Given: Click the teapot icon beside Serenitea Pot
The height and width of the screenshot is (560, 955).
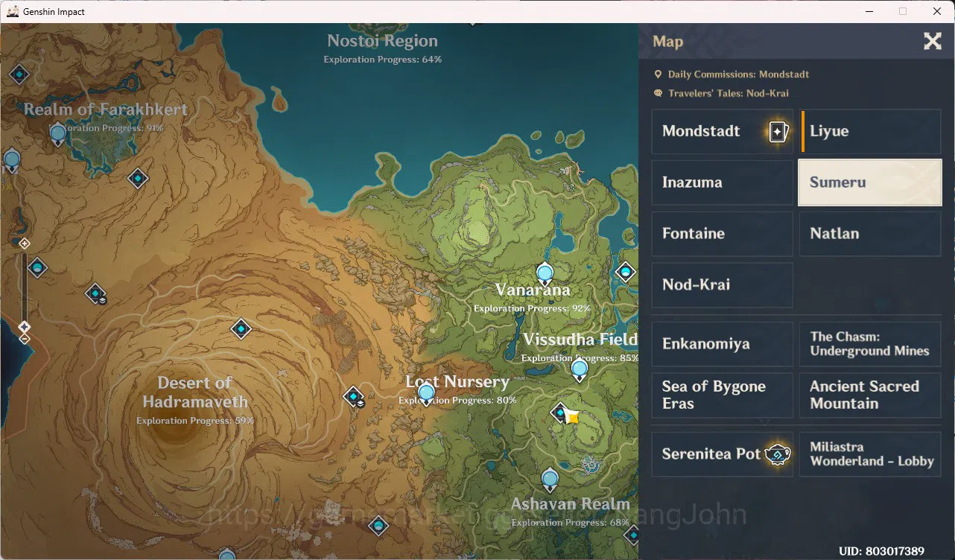Looking at the screenshot, I should [x=778, y=454].
